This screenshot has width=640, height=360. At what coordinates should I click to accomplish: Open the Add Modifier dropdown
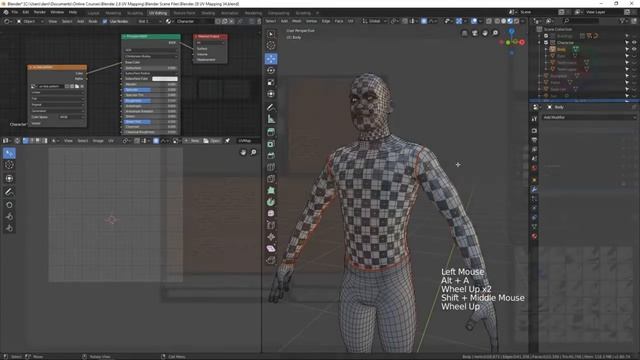click(x=589, y=117)
